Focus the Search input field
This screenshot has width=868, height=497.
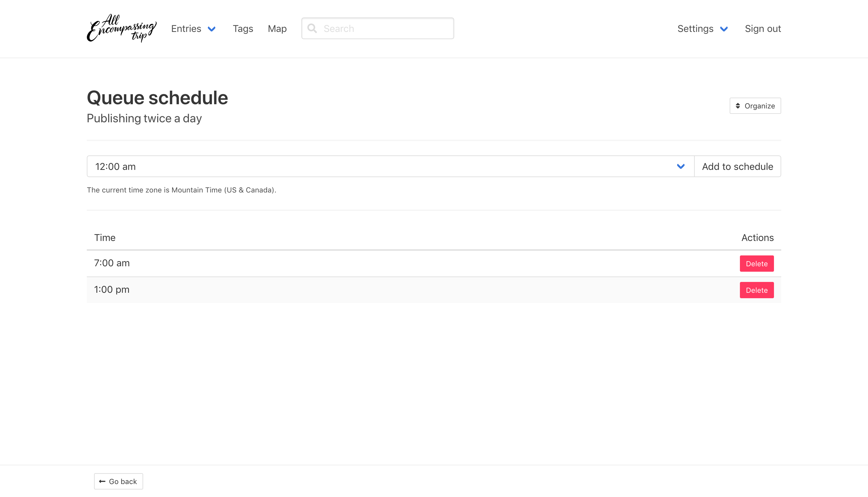[x=386, y=29]
